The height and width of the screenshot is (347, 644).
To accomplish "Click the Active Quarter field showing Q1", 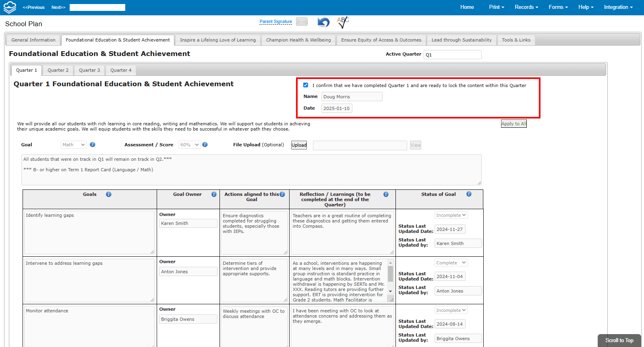I will pos(453,54).
